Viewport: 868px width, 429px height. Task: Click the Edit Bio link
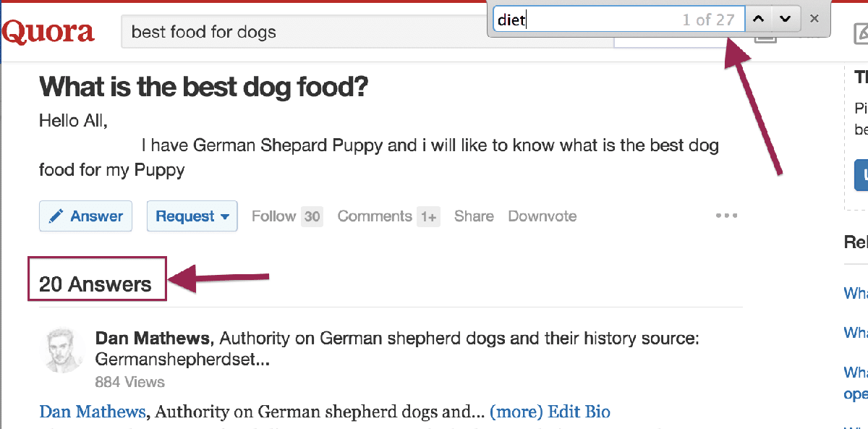pyautogui.click(x=579, y=412)
